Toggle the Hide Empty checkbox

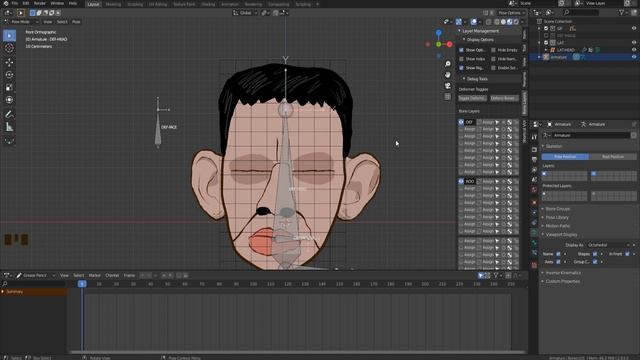pyautogui.click(x=493, y=50)
